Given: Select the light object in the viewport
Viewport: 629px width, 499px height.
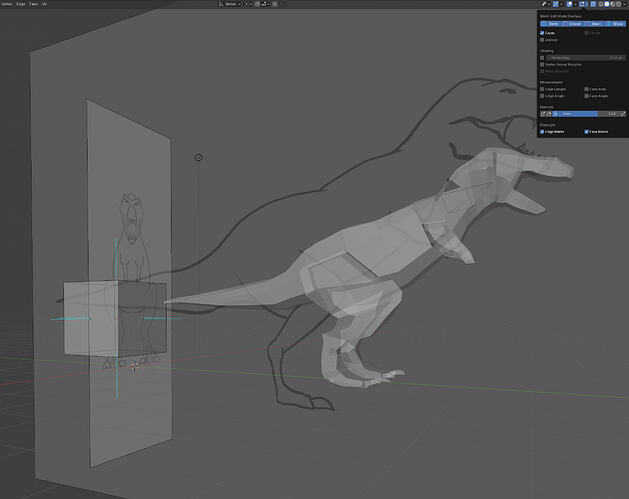Looking at the screenshot, I should point(198,157).
